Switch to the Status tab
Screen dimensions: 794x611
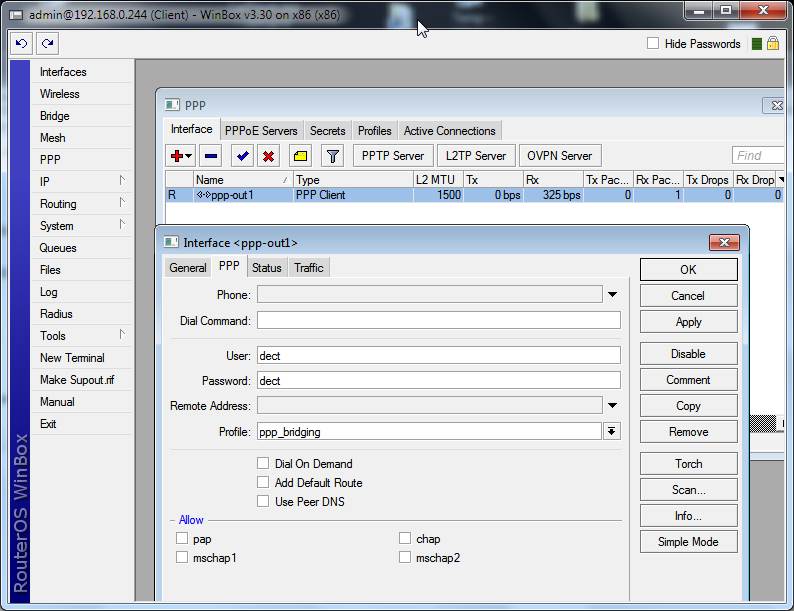pyautogui.click(x=266, y=268)
